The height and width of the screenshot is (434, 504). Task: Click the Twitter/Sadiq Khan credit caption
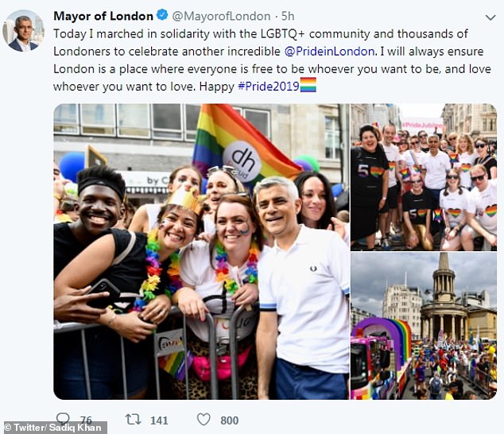click(x=52, y=428)
